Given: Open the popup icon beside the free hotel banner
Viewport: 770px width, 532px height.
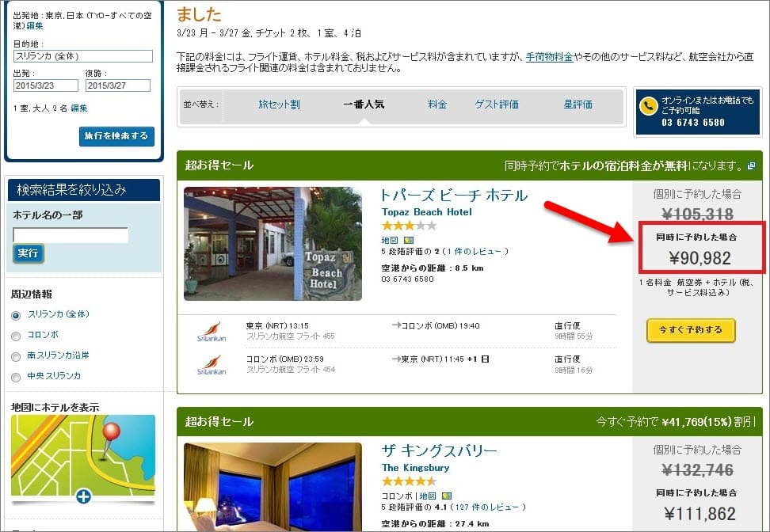Looking at the screenshot, I should [x=751, y=166].
